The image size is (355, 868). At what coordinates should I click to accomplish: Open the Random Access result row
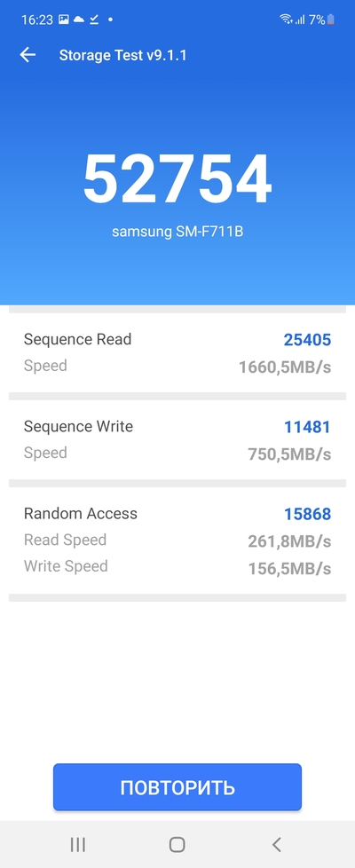pos(177,541)
